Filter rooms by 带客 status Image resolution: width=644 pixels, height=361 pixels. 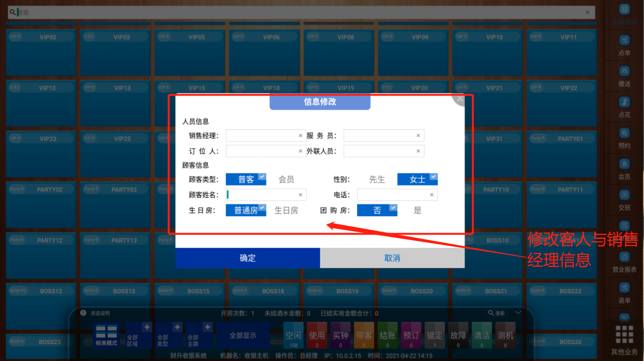364,335
